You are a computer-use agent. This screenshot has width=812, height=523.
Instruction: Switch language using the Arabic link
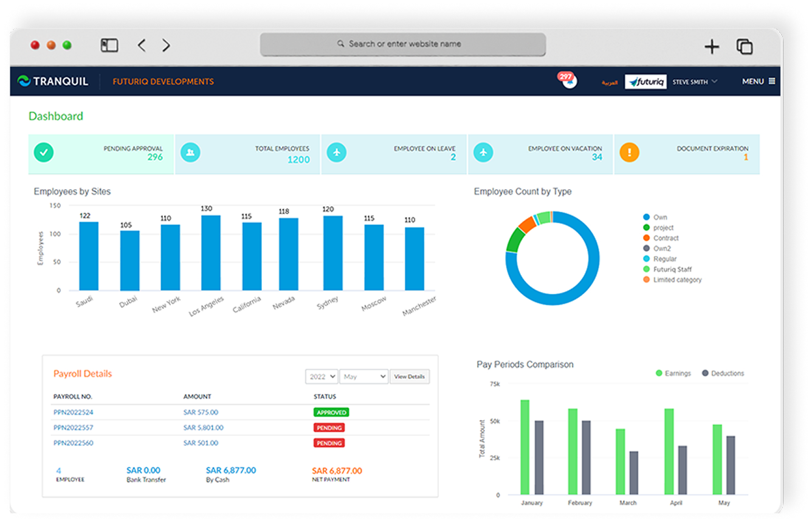tap(609, 82)
